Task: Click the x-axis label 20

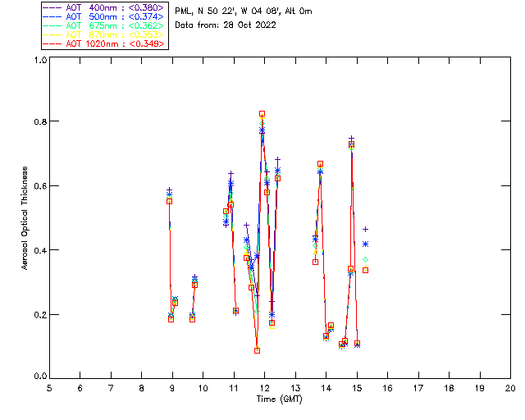Action: 510,389
